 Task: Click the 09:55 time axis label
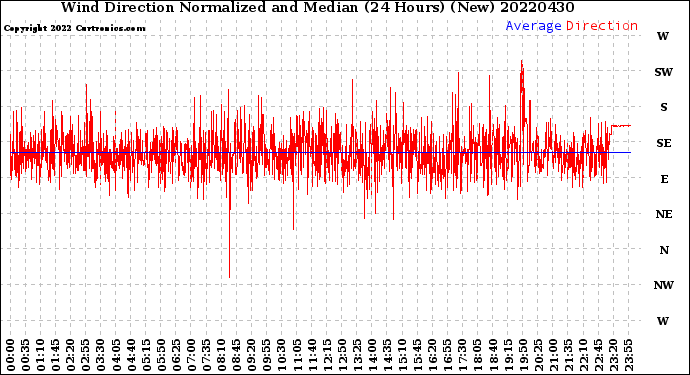pos(267,355)
